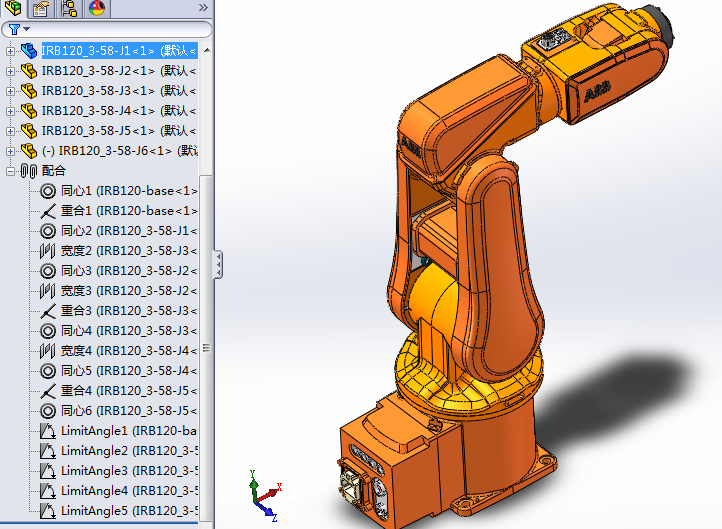
Task: Show more manager tabs with chevron
Action: coord(203,7)
